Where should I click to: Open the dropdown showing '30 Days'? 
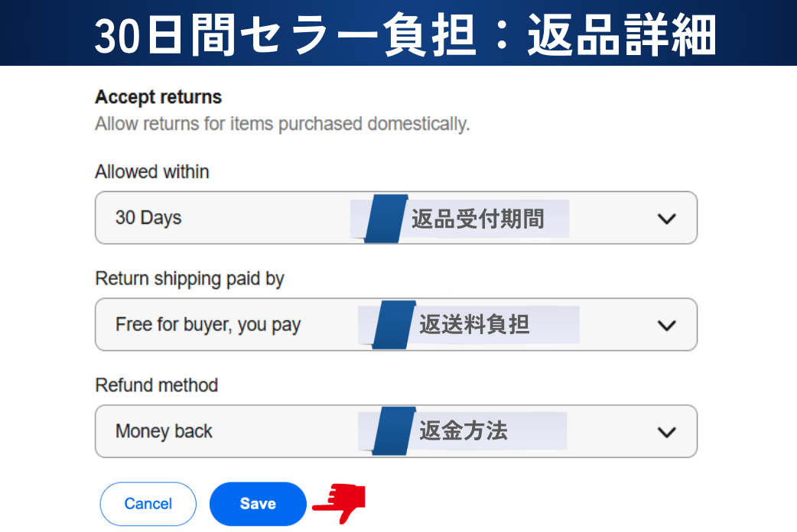(229, 219)
